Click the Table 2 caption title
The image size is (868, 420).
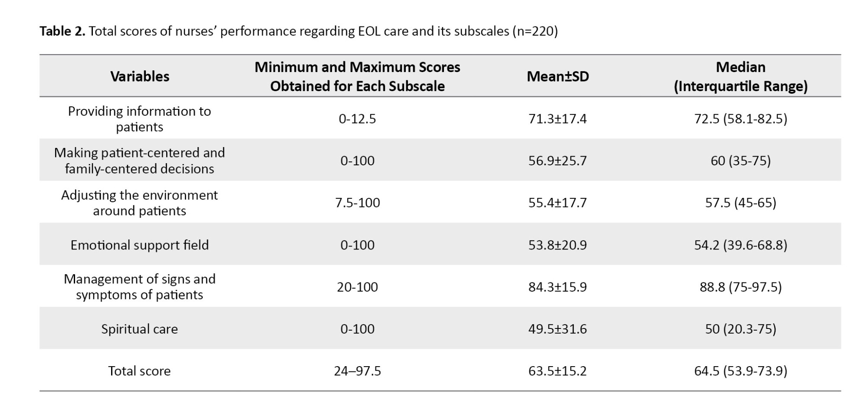tap(298, 31)
